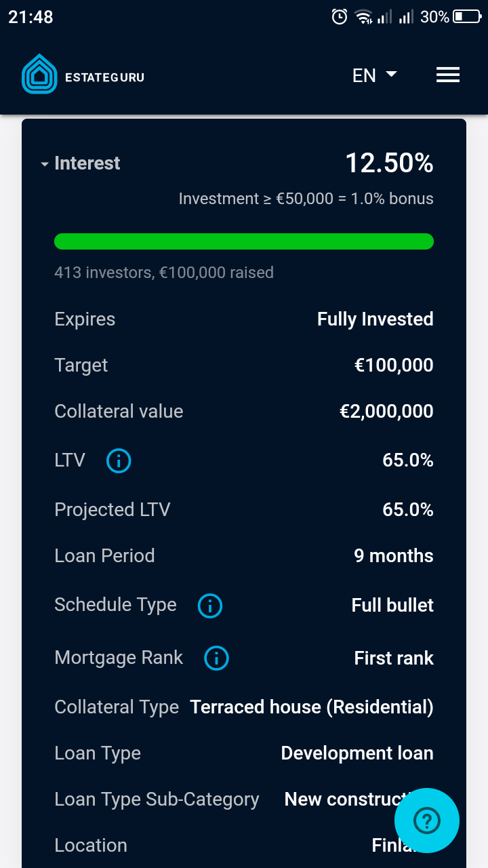
Task: Tap the alarm clock status bar icon
Action: point(340,17)
